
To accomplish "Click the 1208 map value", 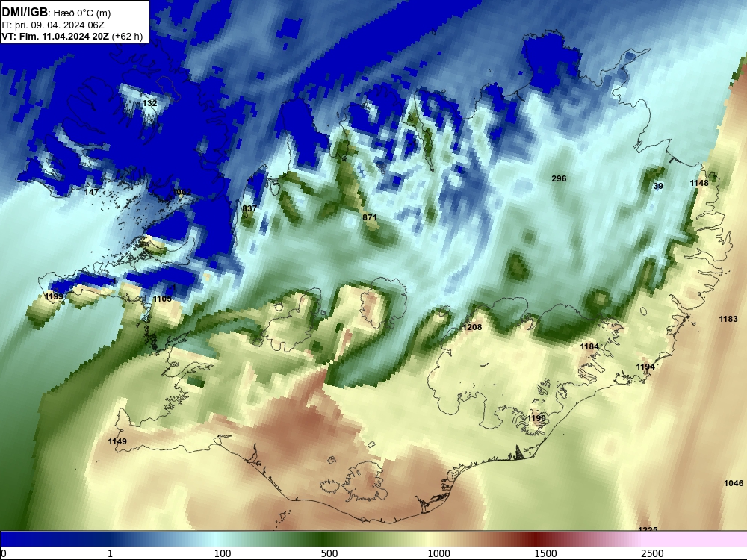I will coord(472,327).
